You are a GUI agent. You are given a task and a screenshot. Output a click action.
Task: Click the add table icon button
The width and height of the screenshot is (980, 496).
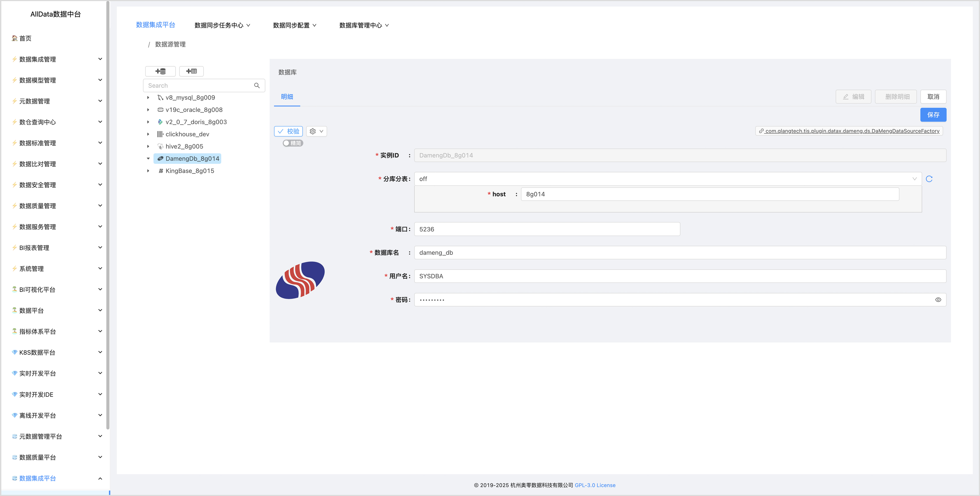(x=191, y=71)
